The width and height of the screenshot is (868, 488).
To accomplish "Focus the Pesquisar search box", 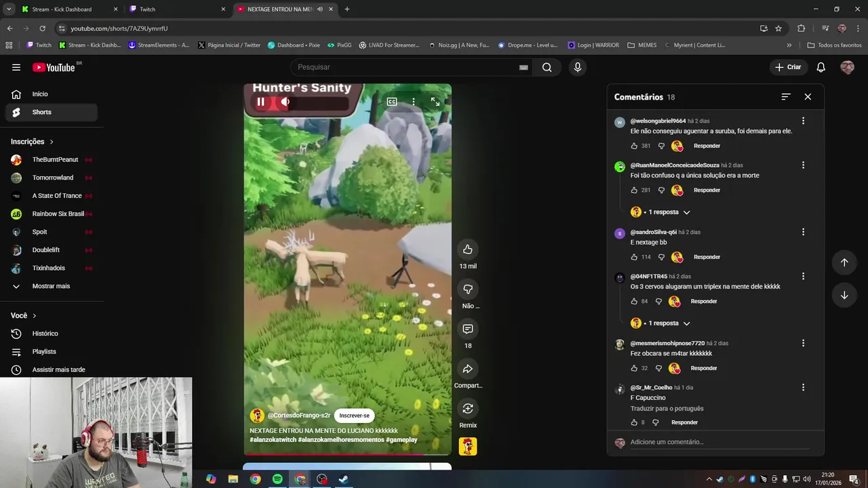I will [404, 67].
